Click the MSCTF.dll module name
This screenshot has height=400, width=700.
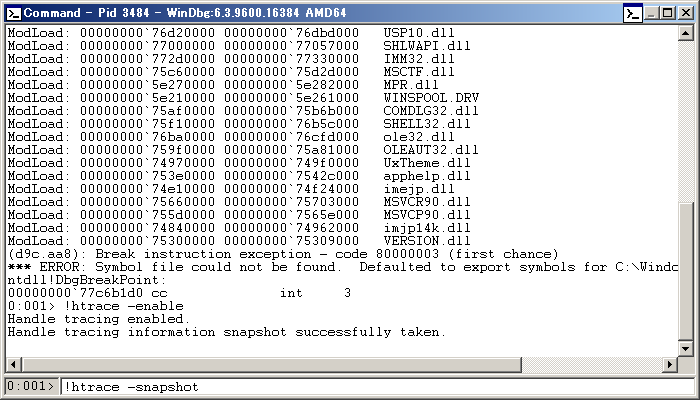pos(419,72)
